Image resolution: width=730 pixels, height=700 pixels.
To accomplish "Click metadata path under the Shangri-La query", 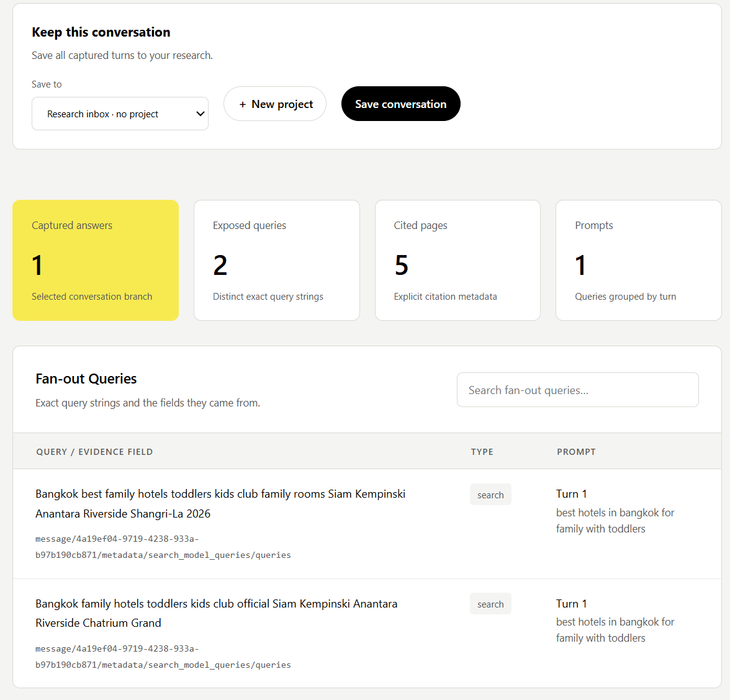I will tap(163, 547).
